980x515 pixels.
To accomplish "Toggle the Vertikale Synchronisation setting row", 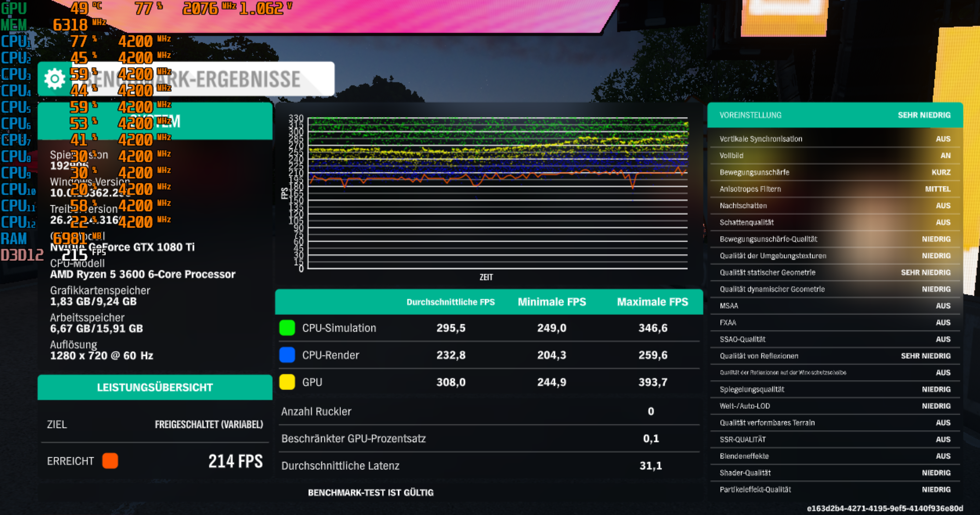I will pos(835,139).
